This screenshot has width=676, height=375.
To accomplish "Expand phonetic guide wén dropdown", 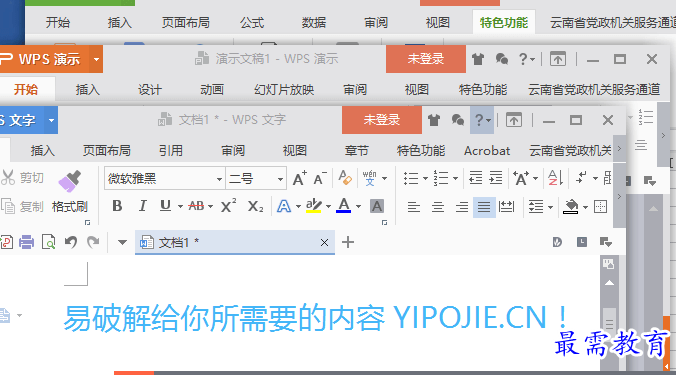I will click(x=385, y=178).
